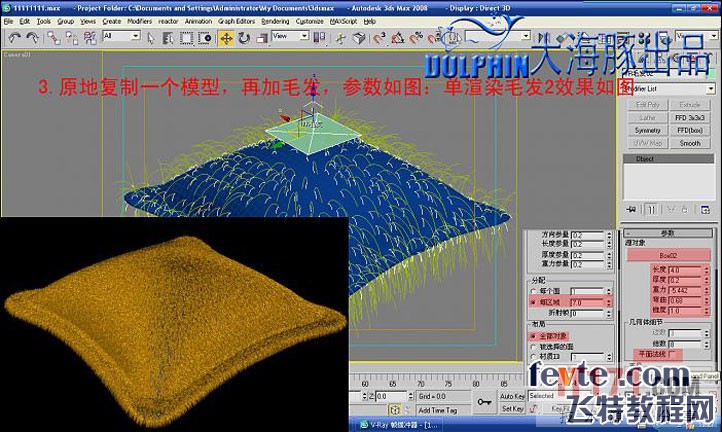Viewport: 722px width, 432px height.
Task: Click the 长度 spinner arrows
Action: [x=707, y=269]
